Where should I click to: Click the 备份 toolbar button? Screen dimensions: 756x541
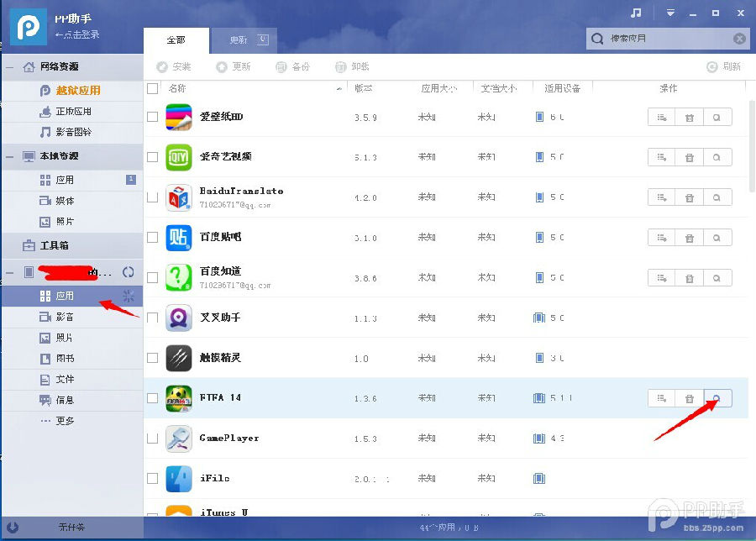click(292, 66)
